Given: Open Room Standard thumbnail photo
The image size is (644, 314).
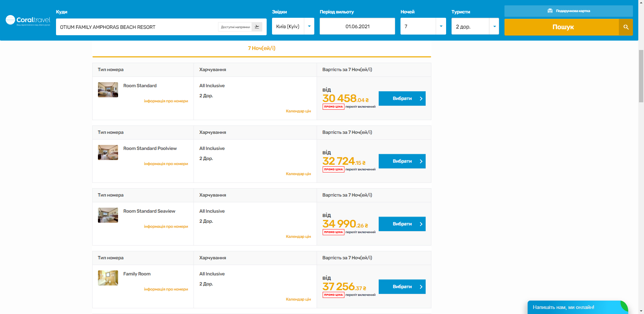Looking at the screenshot, I should coord(108,90).
